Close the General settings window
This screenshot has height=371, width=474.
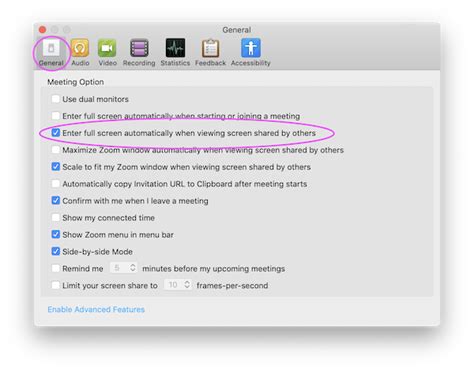[42, 30]
